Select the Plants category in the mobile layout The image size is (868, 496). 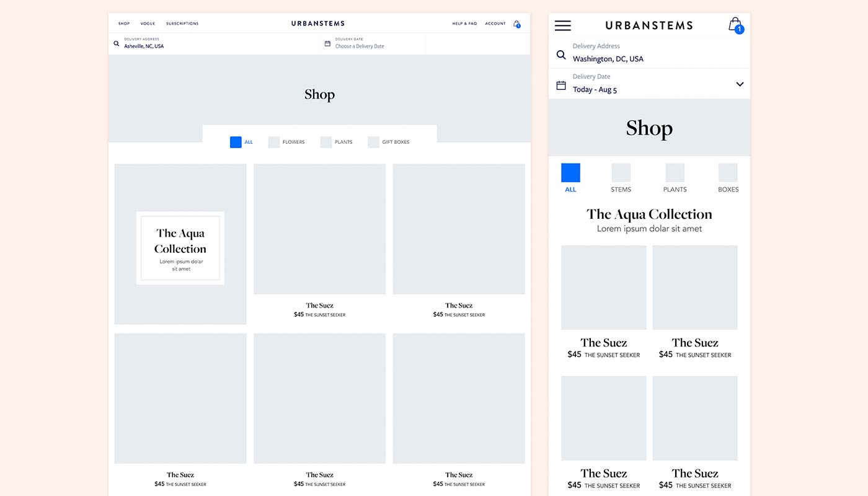675,178
